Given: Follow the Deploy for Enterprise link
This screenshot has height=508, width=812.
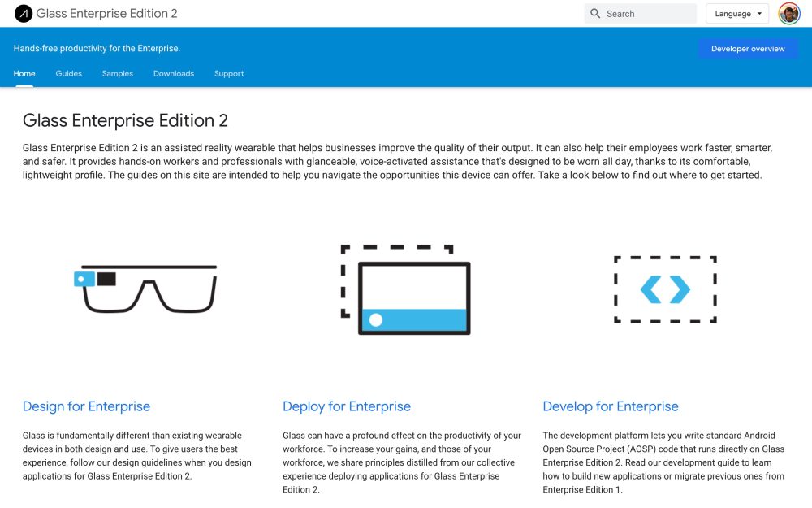Looking at the screenshot, I should point(347,406).
